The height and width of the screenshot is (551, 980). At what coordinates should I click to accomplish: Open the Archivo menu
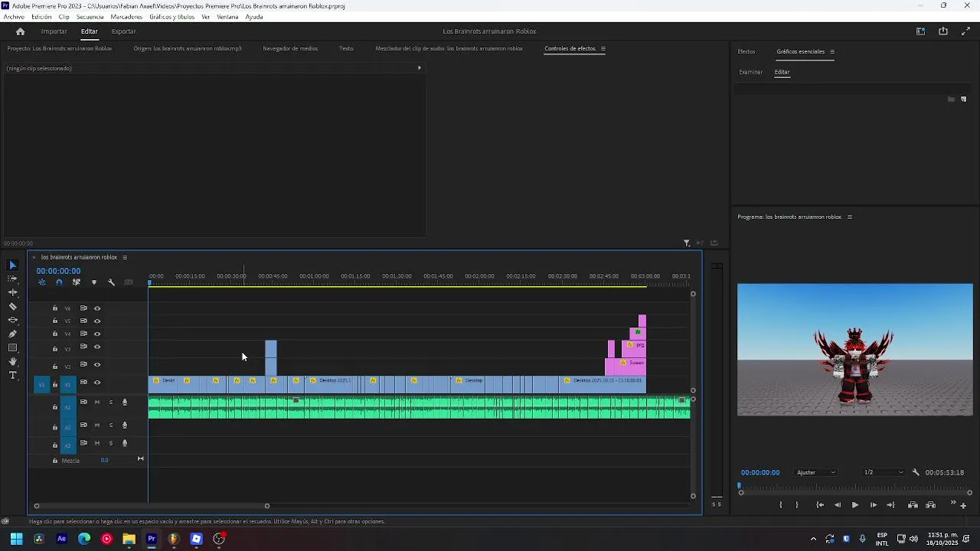coord(14,17)
